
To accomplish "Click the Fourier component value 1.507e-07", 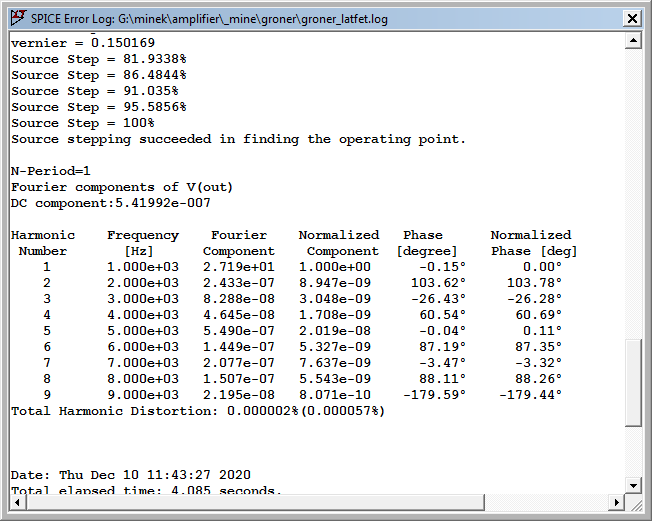I will pos(239,379).
